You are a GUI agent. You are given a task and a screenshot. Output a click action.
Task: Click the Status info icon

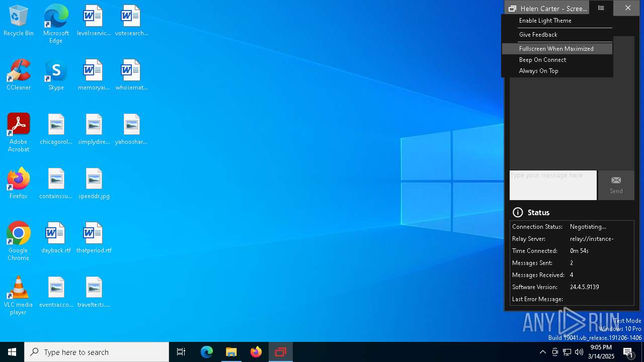tap(518, 212)
